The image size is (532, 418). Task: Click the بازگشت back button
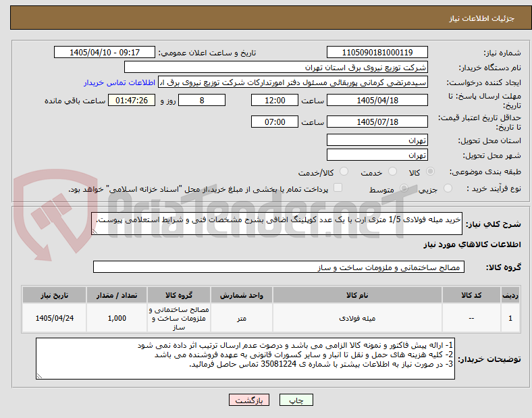click(x=249, y=400)
